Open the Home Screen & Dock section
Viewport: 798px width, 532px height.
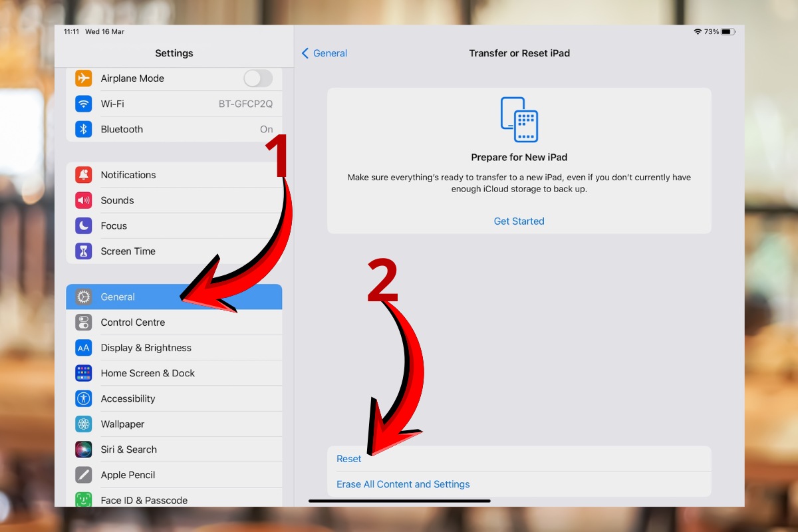click(x=148, y=372)
